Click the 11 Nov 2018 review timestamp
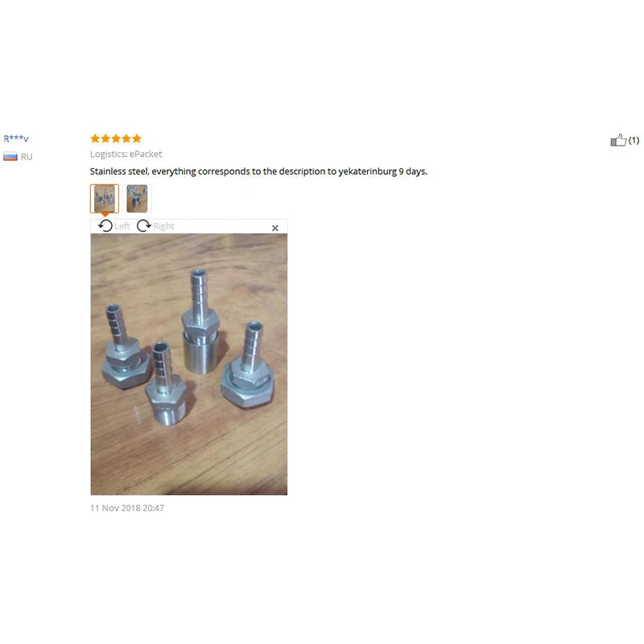Image resolution: width=644 pixels, height=644 pixels. tap(127, 508)
